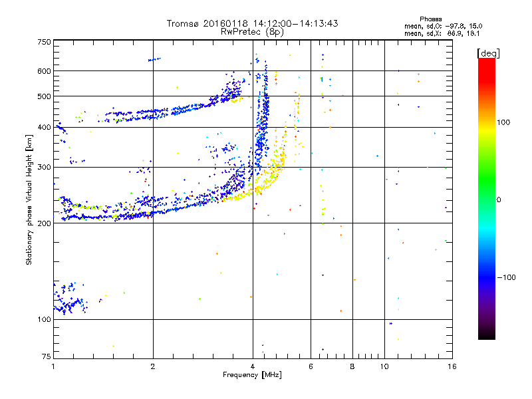Click the x-axis tick label '8'
The height and width of the screenshot is (399, 532).
pyautogui.click(x=352, y=366)
